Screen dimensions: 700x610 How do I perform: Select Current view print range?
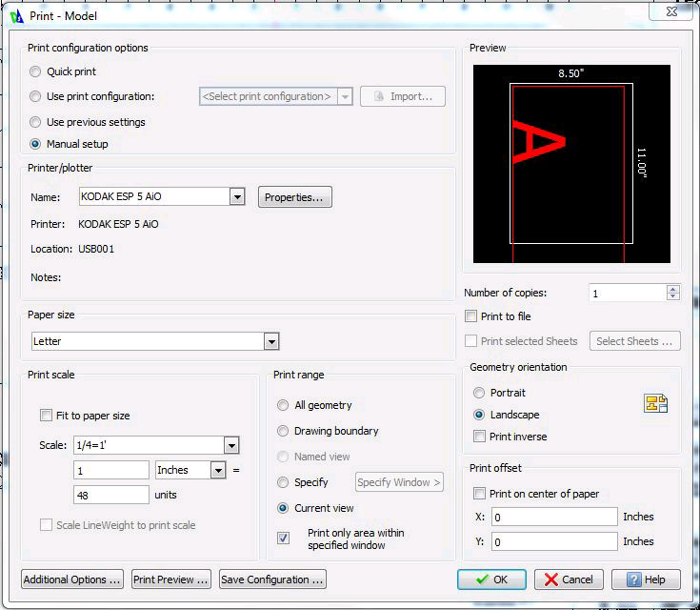coord(283,508)
